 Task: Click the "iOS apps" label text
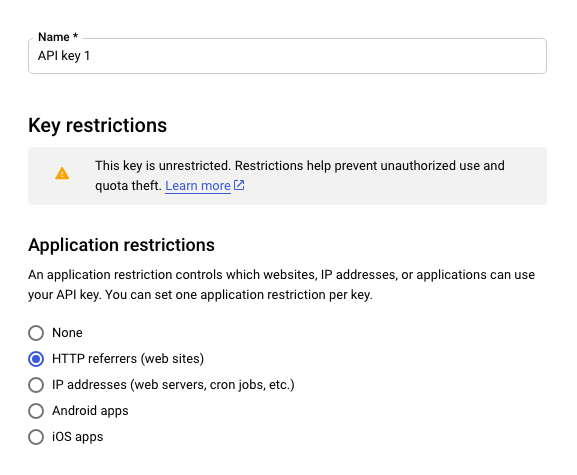click(78, 437)
